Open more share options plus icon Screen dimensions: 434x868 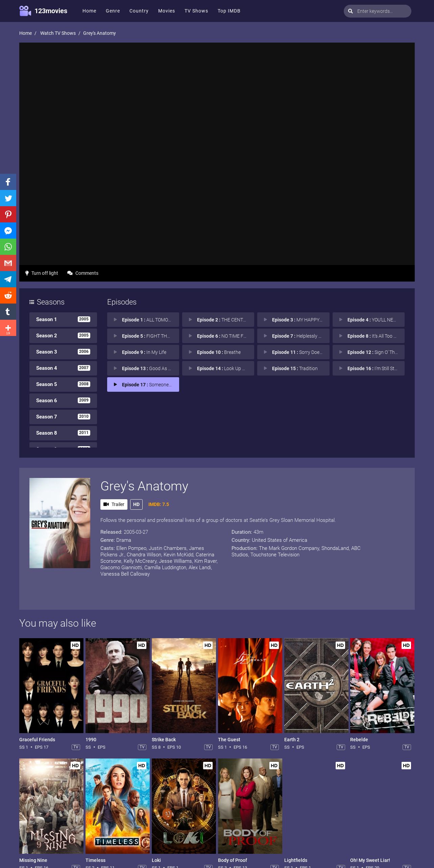8,328
